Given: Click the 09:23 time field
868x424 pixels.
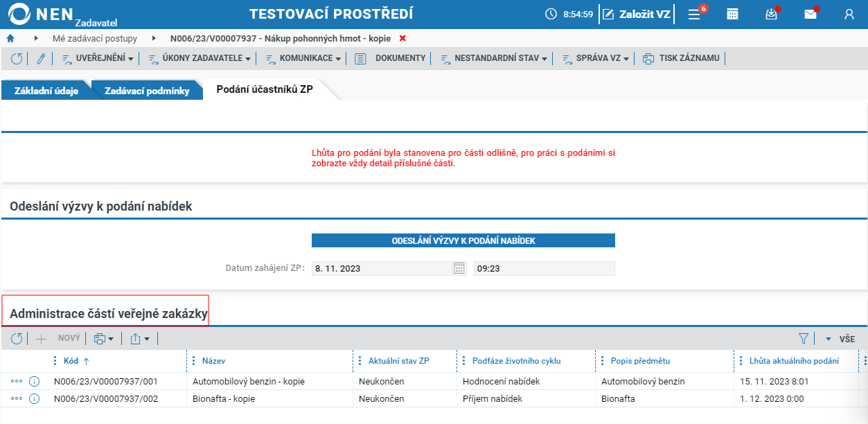Looking at the screenshot, I should 544,268.
